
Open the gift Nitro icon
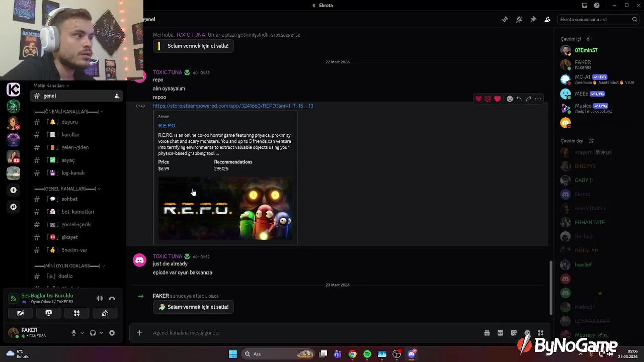487,333
